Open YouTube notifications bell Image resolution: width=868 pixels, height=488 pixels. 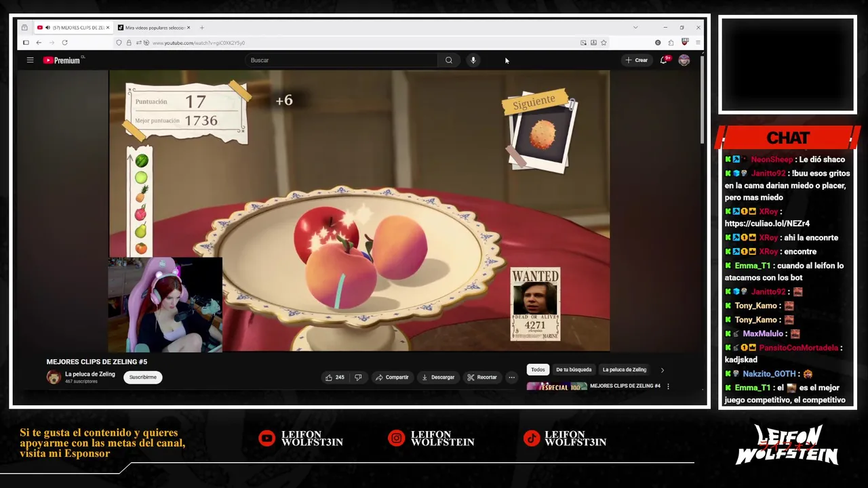(664, 60)
